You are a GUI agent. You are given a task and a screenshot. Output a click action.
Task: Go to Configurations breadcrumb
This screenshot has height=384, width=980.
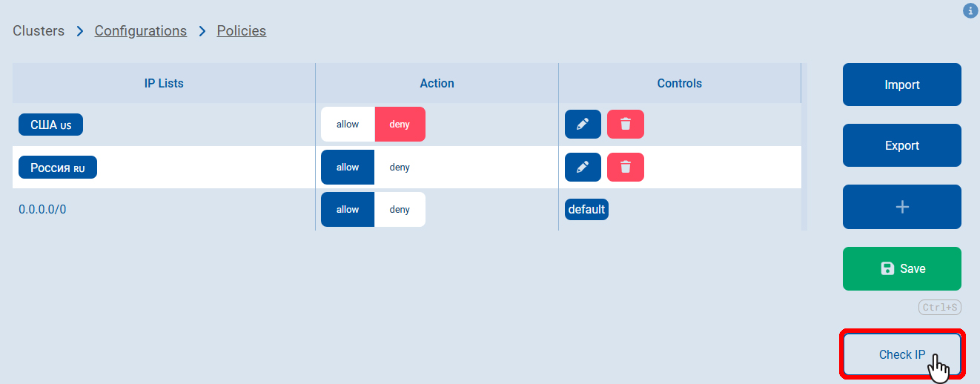141,31
